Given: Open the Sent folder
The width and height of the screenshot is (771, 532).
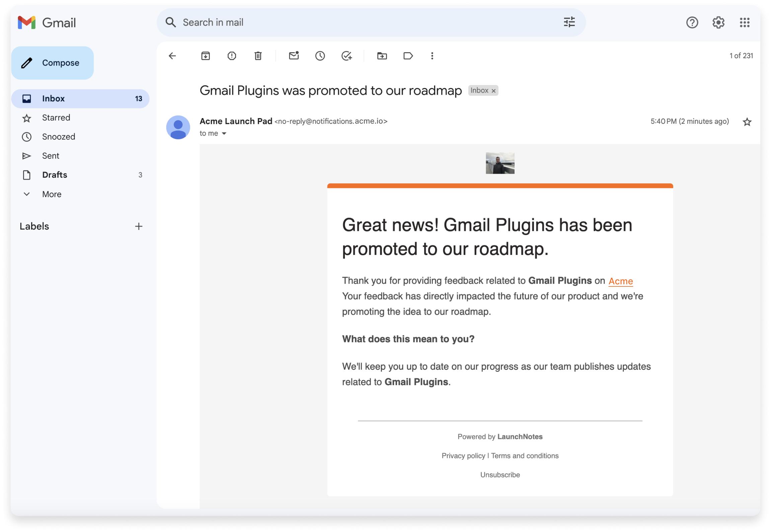Looking at the screenshot, I should coord(80,156).
